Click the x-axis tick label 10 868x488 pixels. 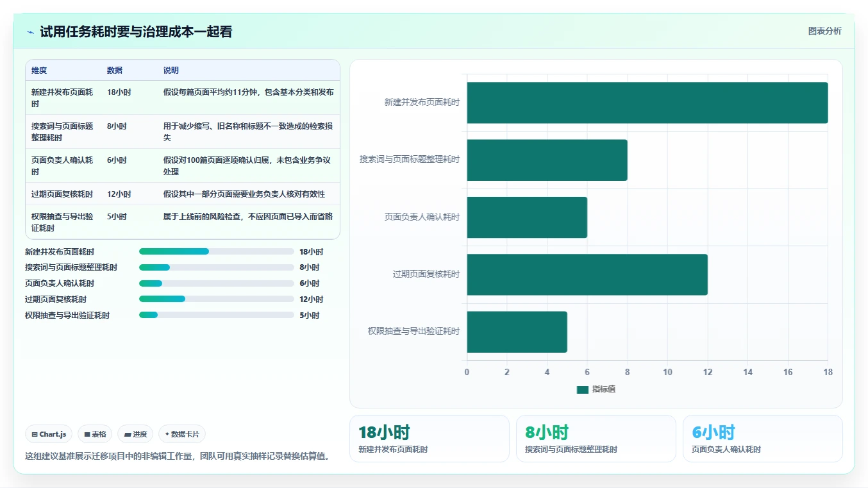tap(667, 373)
